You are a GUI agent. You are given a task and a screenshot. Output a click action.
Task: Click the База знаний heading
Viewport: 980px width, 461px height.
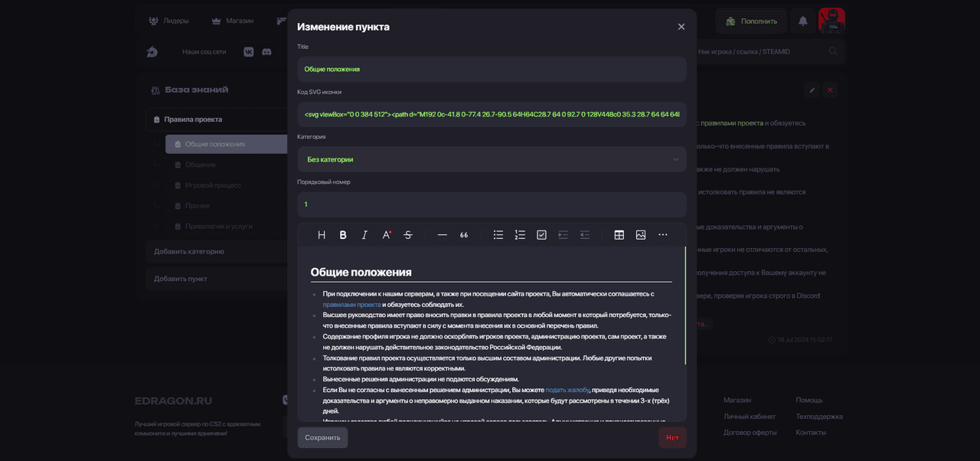[x=196, y=90]
